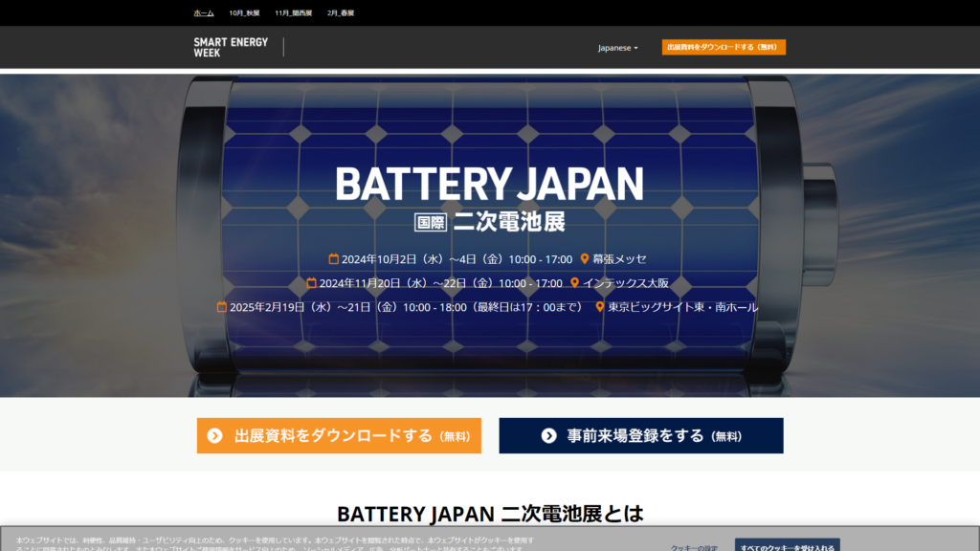Open the 2月_春展 nav item

pyautogui.click(x=341, y=13)
